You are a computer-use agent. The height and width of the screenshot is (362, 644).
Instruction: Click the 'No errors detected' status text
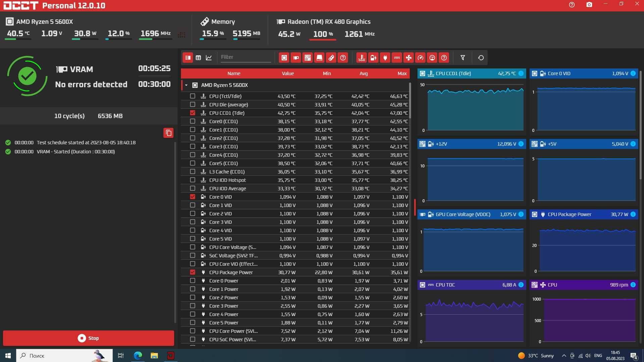[x=91, y=84]
